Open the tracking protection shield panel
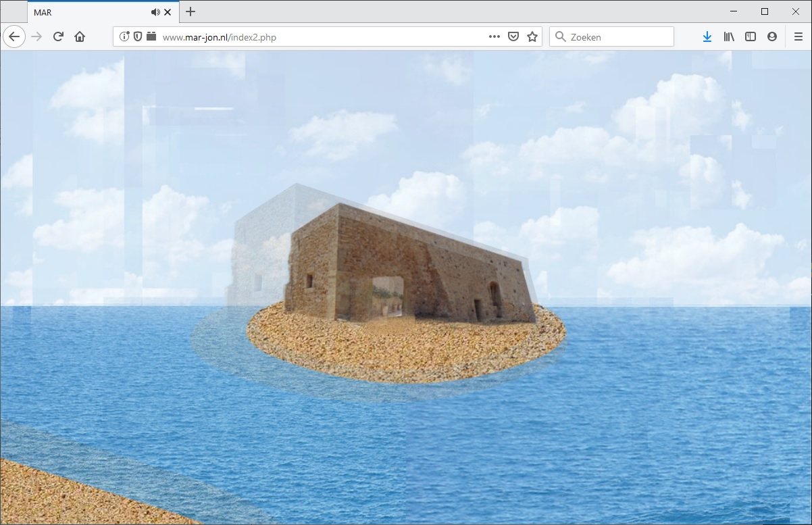 pyautogui.click(x=138, y=36)
